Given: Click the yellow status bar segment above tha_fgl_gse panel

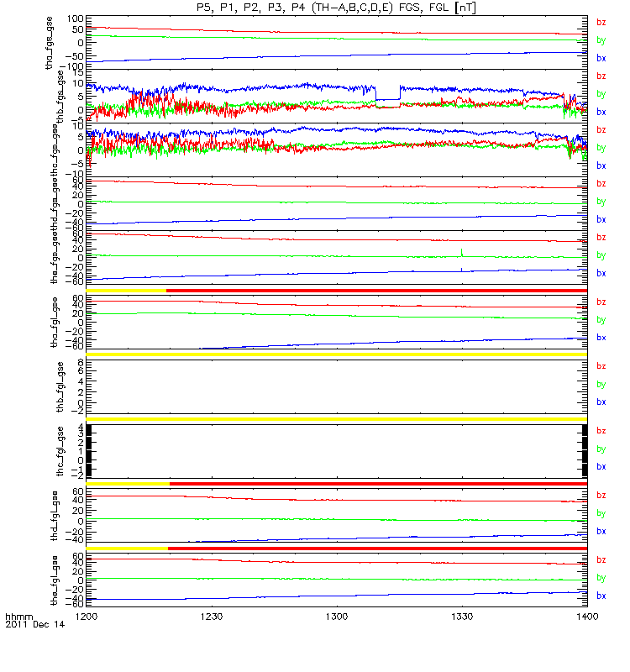Looking at the screenshot, I should [x=126, y=291].
